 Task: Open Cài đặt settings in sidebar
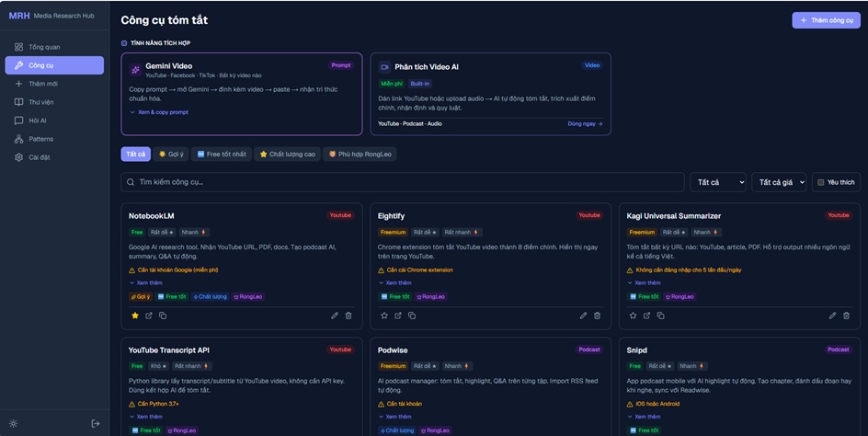(54, 157)
